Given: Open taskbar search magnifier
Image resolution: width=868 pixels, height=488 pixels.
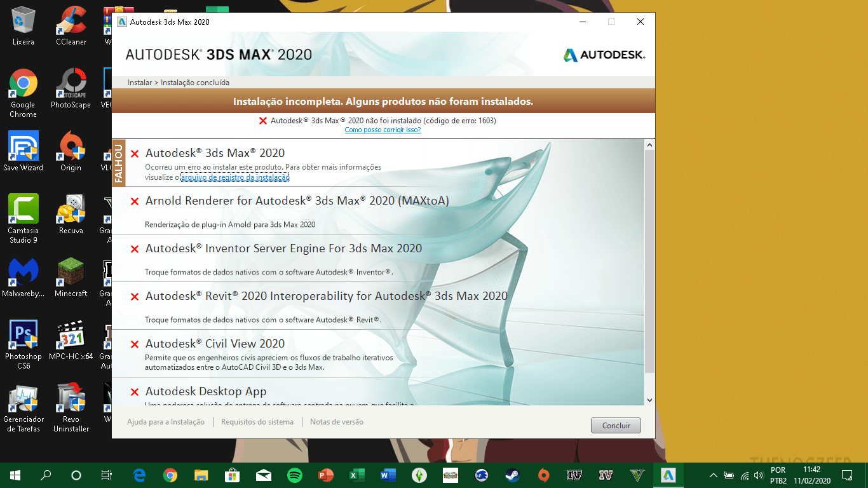Looking at the screenshot, I should (46, 475).
